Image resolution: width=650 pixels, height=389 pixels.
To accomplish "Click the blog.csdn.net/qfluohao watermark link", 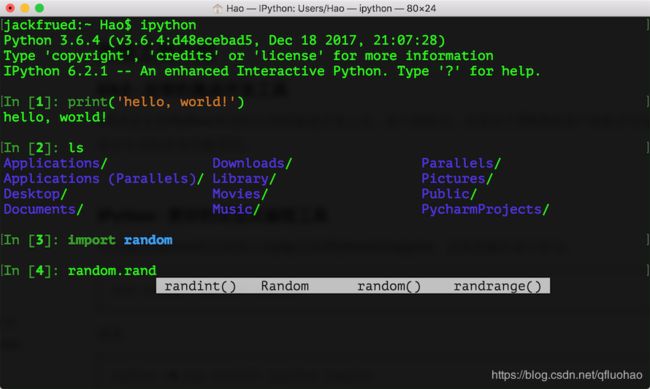I will (567, 375).
